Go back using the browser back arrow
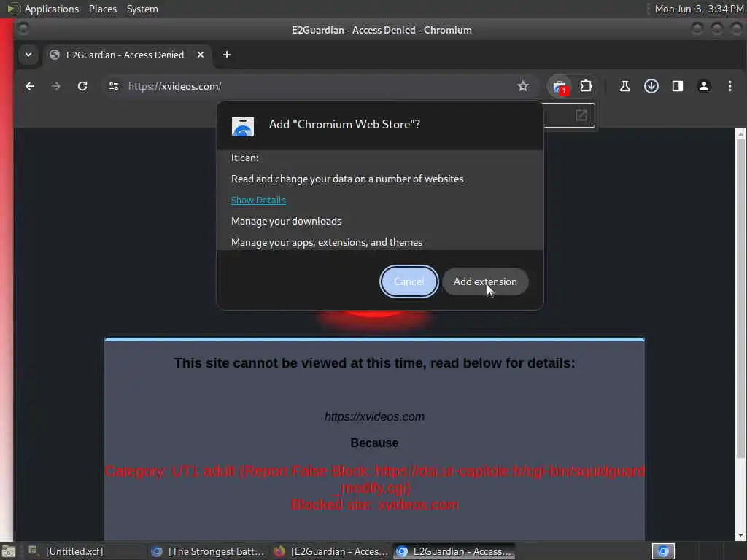 click(30, 86)
